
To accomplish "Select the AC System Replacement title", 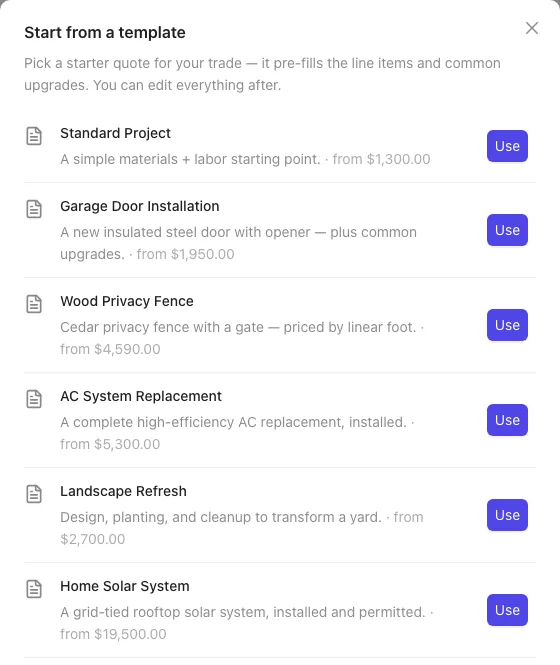I will pyautogui.click(x=141, y=396).
